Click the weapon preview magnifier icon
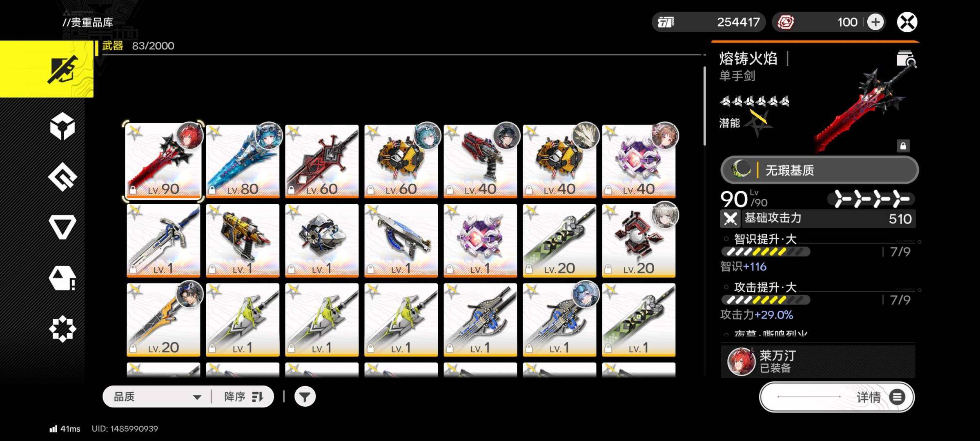The height and width of the screenshot is (441, 980). pyautogui.click(x=906, y=59)
